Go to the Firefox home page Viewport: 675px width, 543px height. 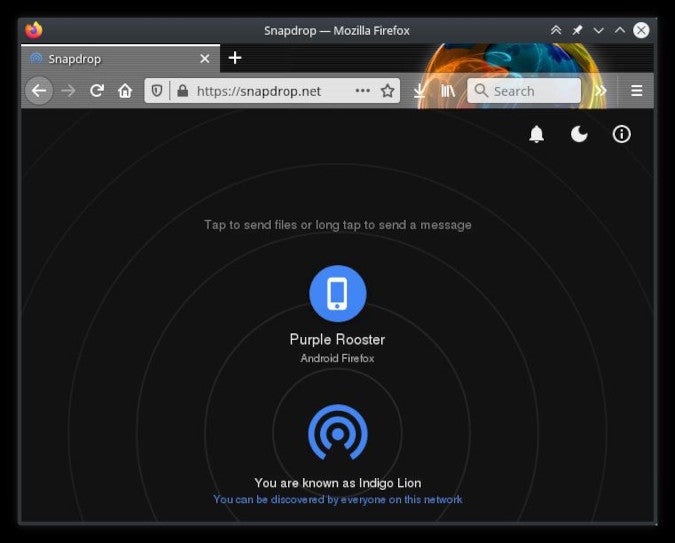pos(125,91)
